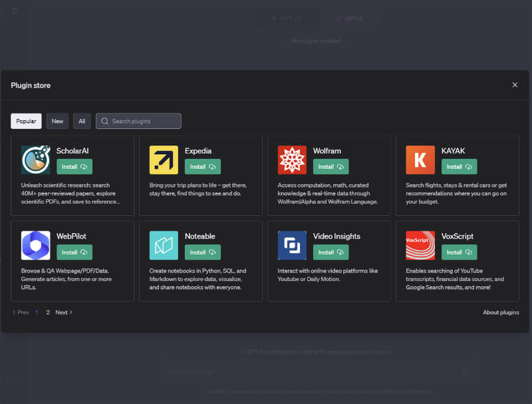Install the Video Insights plugin
The image size is (532, 404).
click(x=331, y=252)
